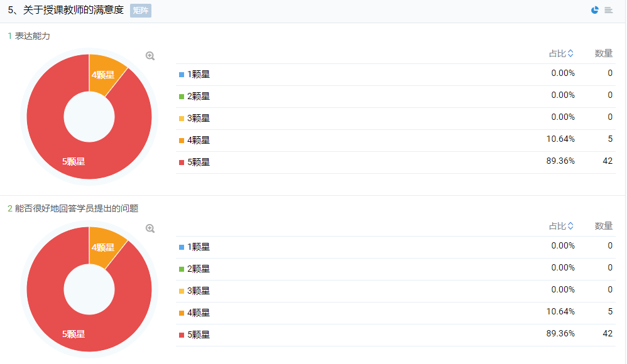Screen dimensions: 627x364
Task: Click 3颗星 row label in second question table
Action: pyautogui.click(x=199, y=291)
